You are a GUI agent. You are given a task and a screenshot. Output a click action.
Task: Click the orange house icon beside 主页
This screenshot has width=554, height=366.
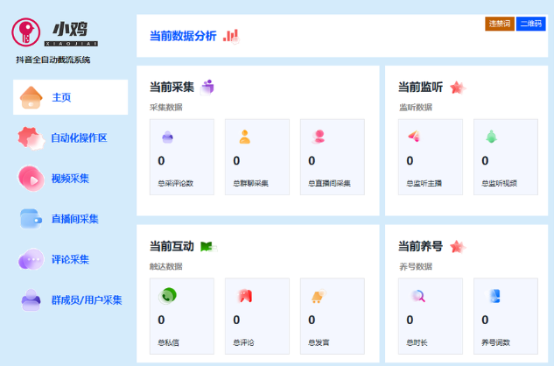point(31,98)
